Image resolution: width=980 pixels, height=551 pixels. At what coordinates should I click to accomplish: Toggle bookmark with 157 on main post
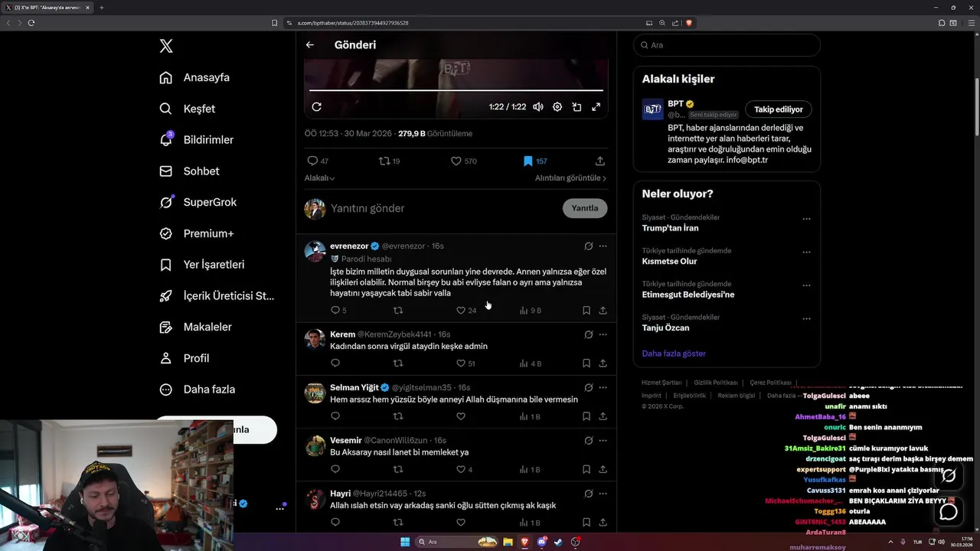pyautogui.click(x=534, y=161)
